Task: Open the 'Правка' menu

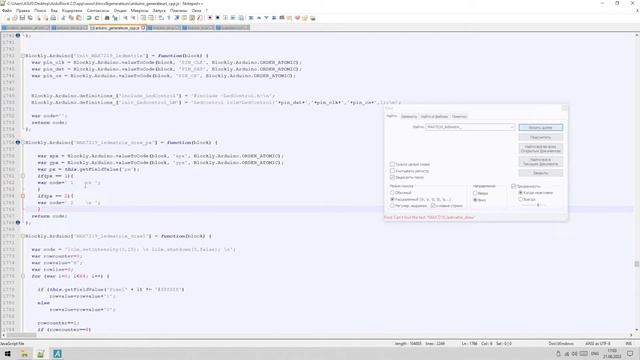Action: (23, 10)
